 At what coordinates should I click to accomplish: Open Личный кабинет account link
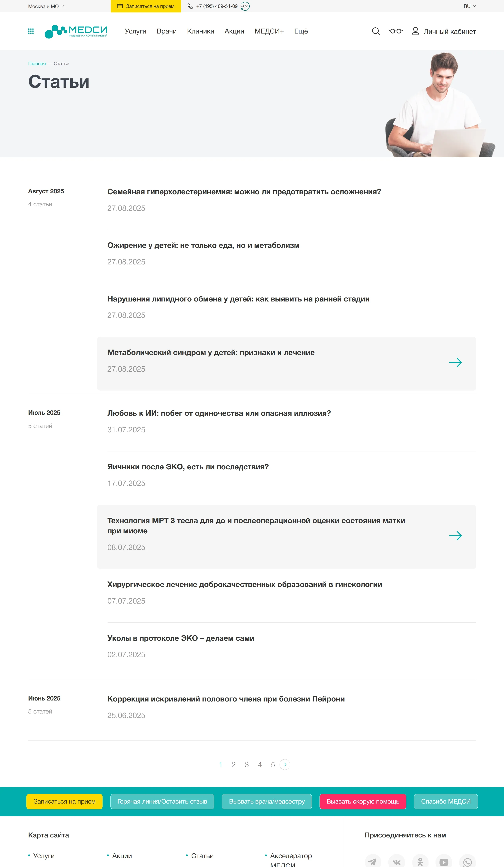pyautogui.click(x=444, y=32)
